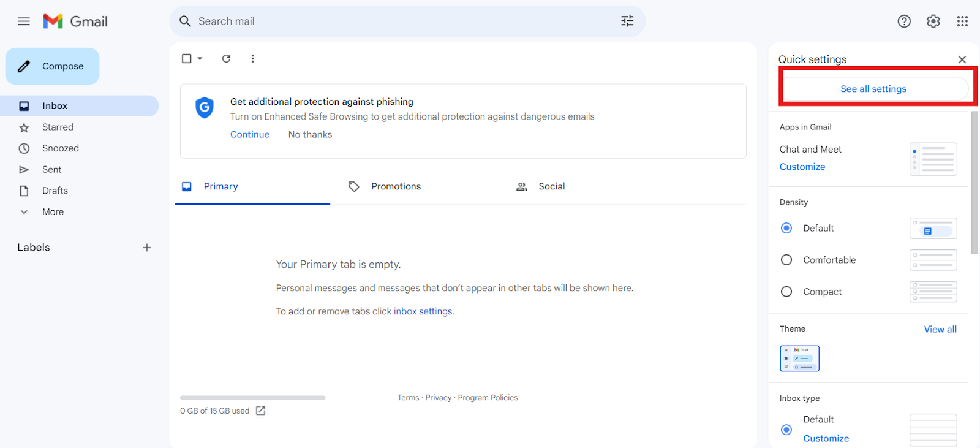Click the Chat and Meet layout thumbnail
980x448 pixels.
click(933, 159)
